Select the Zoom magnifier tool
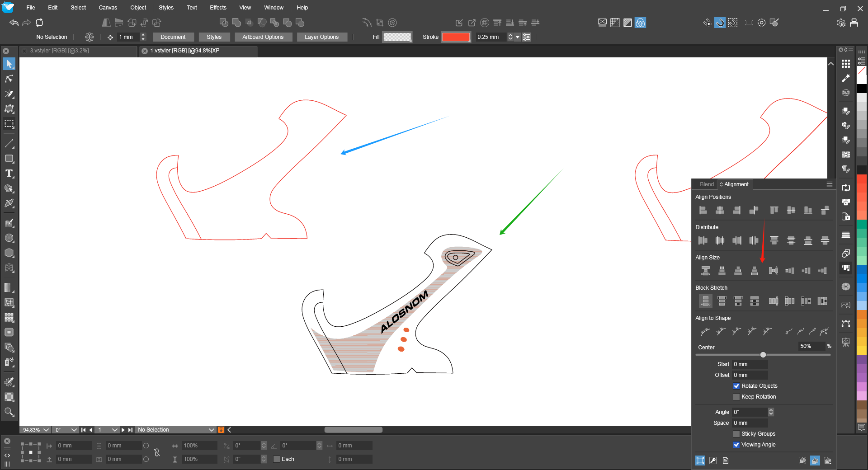Viewport: 868px width, 470px height. 9,412
